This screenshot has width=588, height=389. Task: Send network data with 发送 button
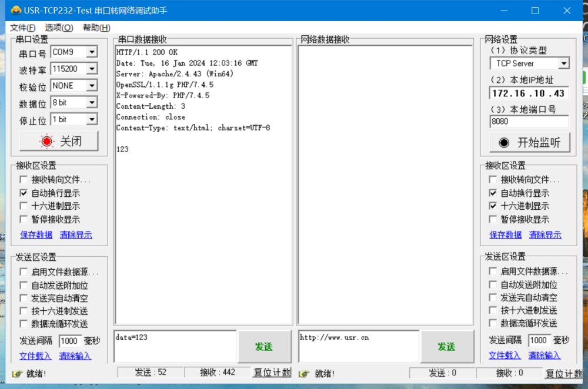tap(447, 347)
